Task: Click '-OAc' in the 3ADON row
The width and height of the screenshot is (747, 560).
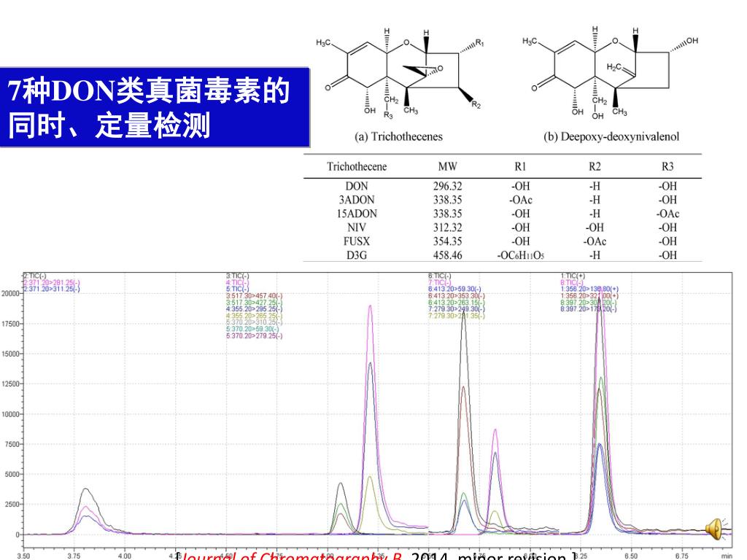Action: (x=520, y=200)
